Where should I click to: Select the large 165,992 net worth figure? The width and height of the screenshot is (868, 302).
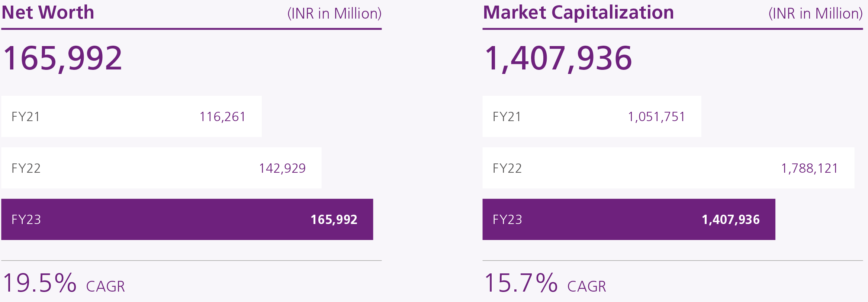[x=62, y=58]
